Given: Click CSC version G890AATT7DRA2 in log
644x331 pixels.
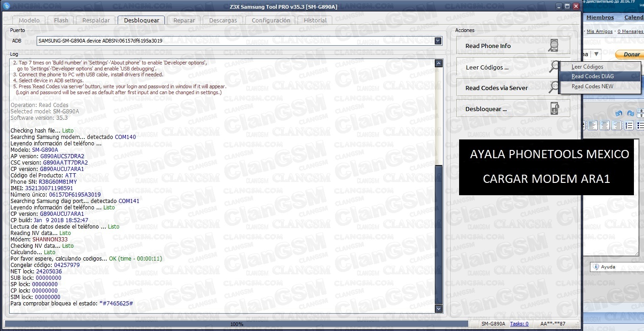Looking at the screenshot, I should (65, 162).
